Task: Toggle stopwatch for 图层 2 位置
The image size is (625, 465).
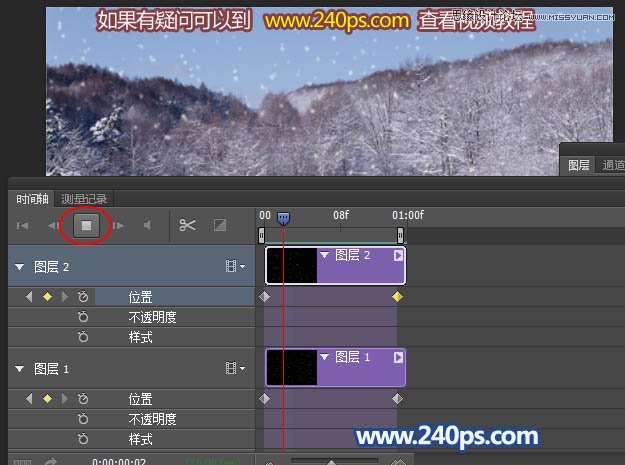Action: coord(83,296)
